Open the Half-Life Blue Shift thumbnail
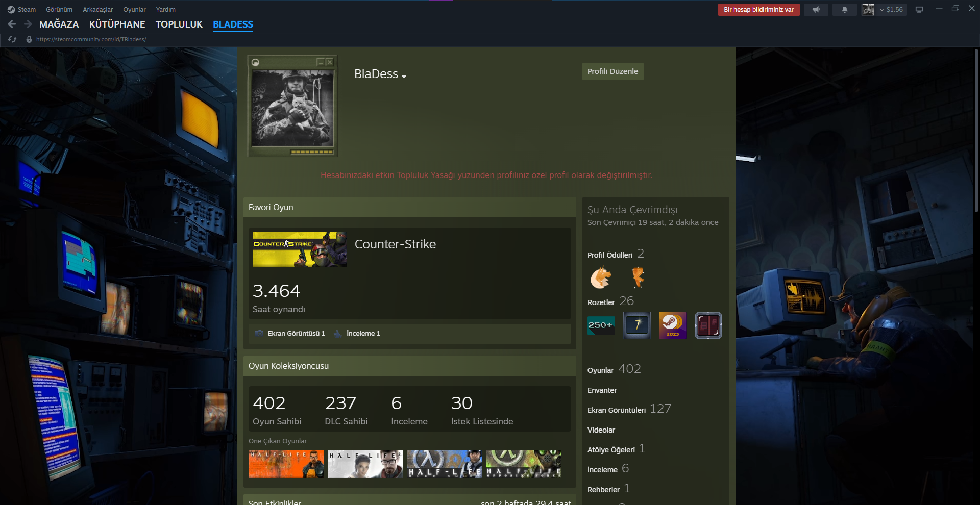Screen dimensions: 980x505 pos(445,464)
